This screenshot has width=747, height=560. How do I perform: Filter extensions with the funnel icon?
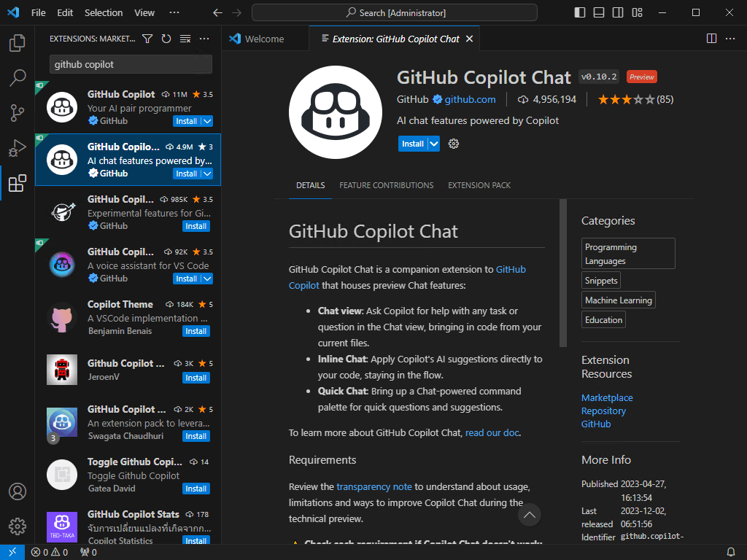point(147,39)
